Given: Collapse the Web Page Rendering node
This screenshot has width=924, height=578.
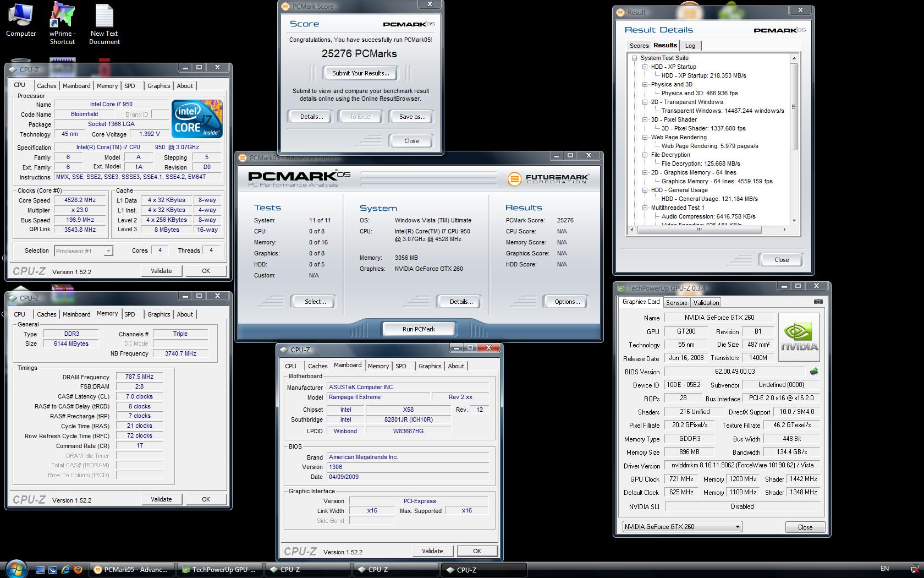Looking at the screenshot, I should pos(645,137).
